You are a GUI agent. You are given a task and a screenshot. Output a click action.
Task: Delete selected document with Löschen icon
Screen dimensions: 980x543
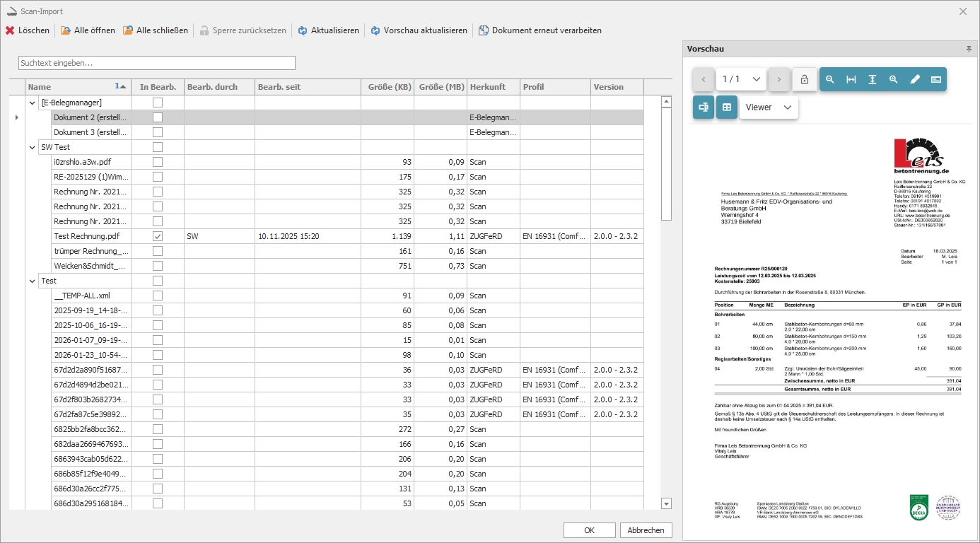9,30
